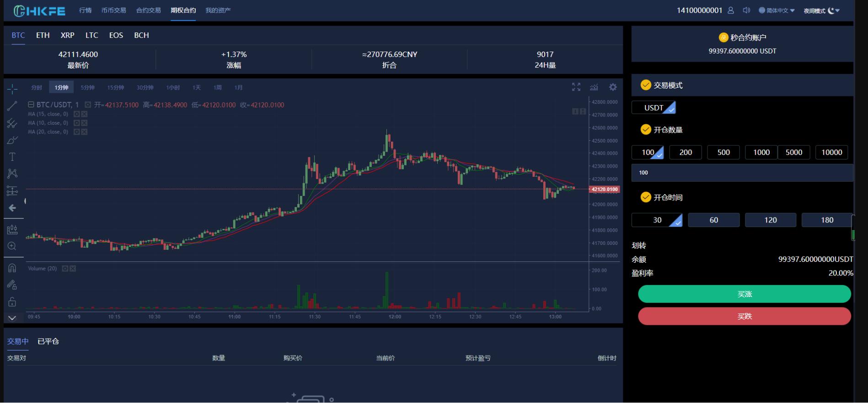868x403 pixels.
Task: Click the red 买跌 button
Action: [x=744, y=316]
